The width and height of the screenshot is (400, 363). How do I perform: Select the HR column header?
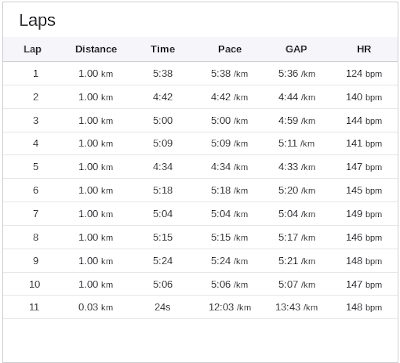[364, 49]
